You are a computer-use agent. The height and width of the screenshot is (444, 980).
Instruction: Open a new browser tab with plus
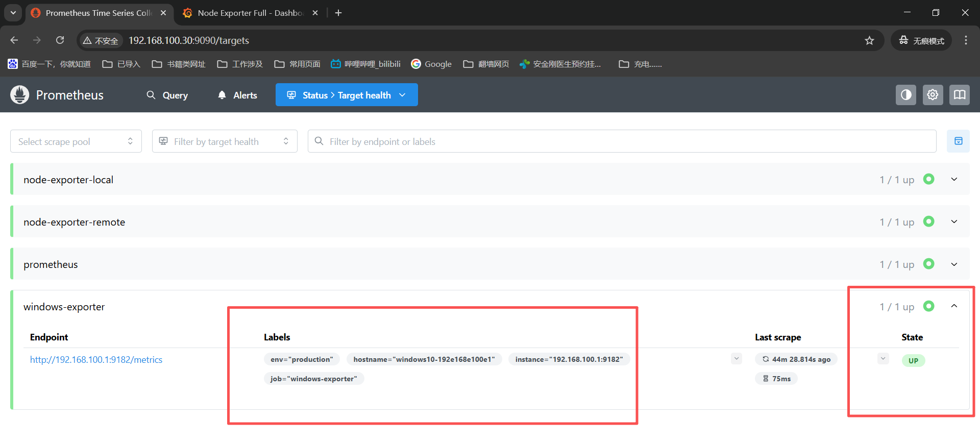click(x=338, y=13)
